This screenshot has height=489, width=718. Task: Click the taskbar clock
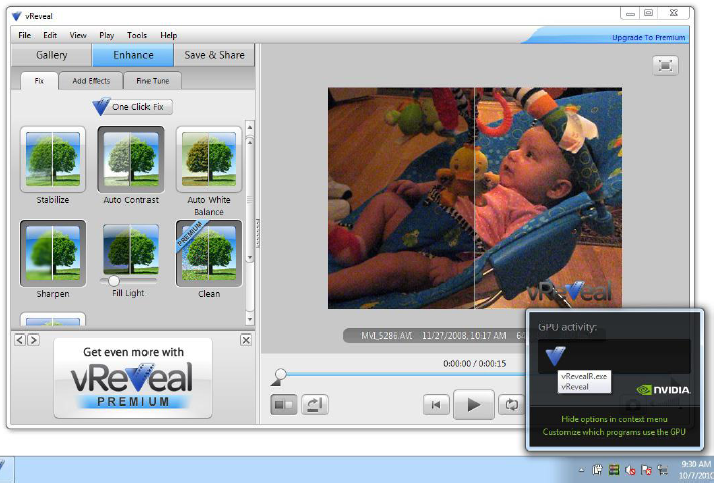(x=696, y=470)
